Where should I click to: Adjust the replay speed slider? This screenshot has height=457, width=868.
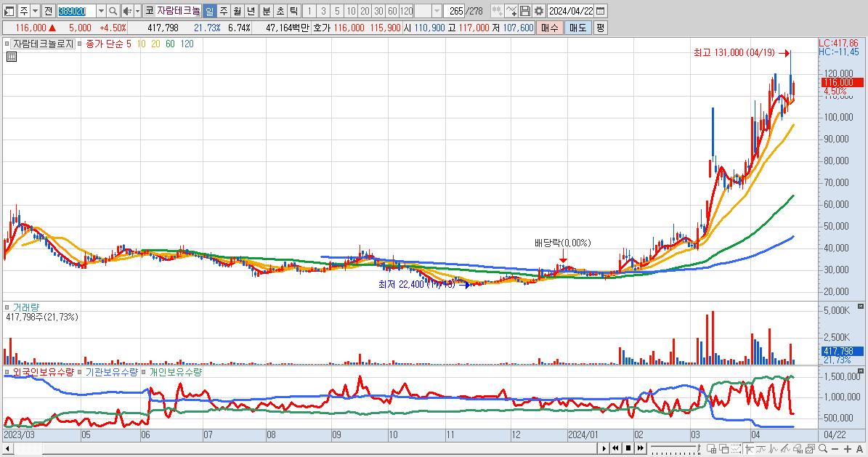pyautogui.click(x=675, y=448)
